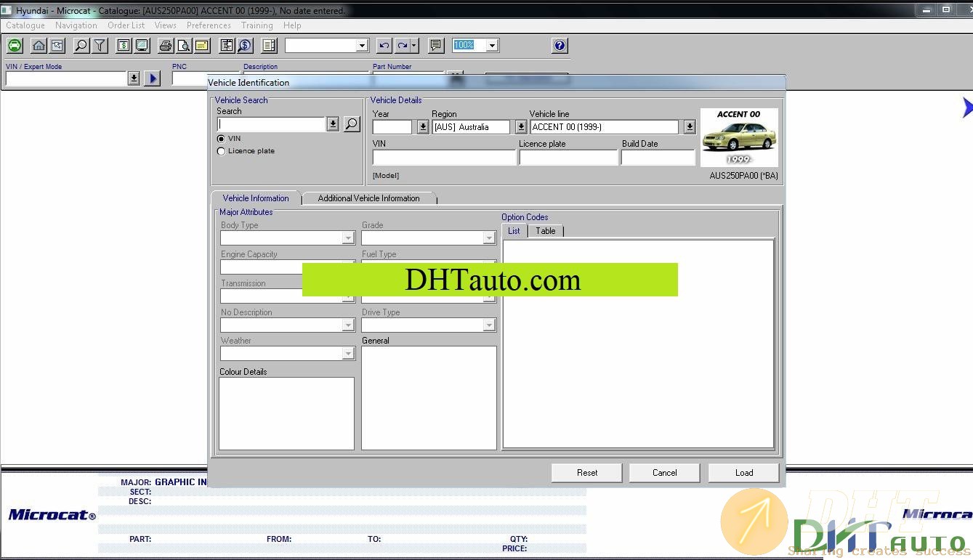
Task: Click the search magnifier in Vehicle Search
Action: click(x=352, y=124)
